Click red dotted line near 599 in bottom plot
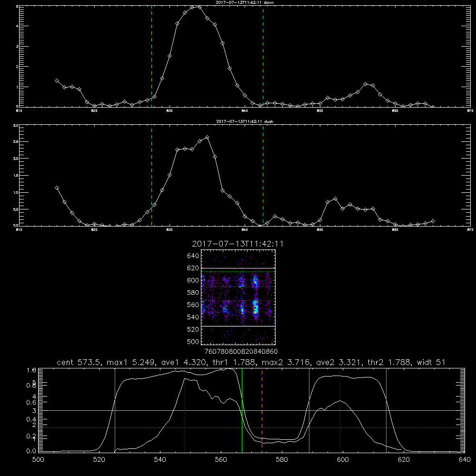 (x=340, y=410)
